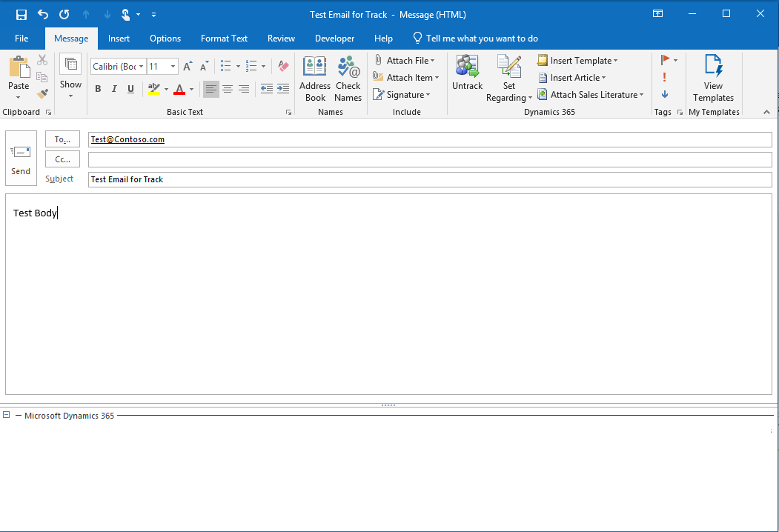Screen dimensions: 779x532
Task: Toggle underline formatting
Action: click(130, 89)
